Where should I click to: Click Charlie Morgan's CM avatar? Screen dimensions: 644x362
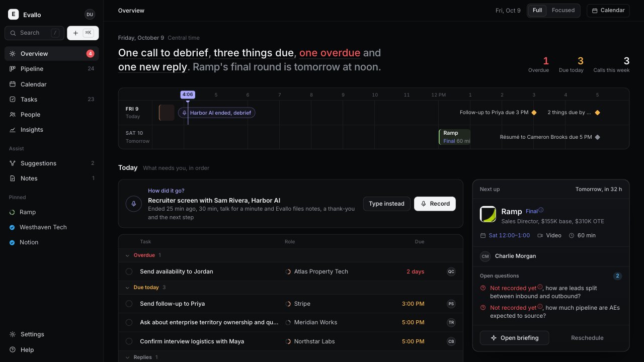[x=485, y=256]
